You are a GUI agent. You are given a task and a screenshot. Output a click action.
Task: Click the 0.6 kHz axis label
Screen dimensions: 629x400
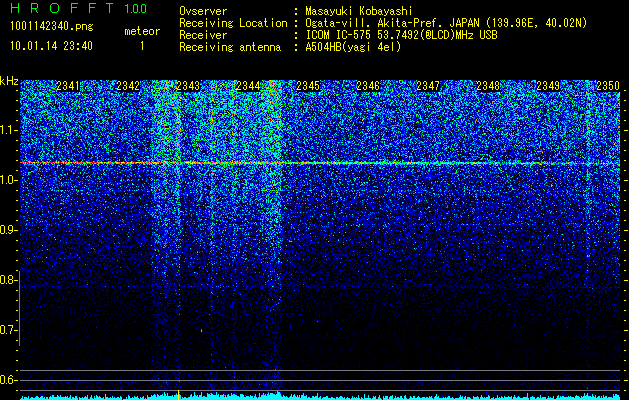point(8,380)
